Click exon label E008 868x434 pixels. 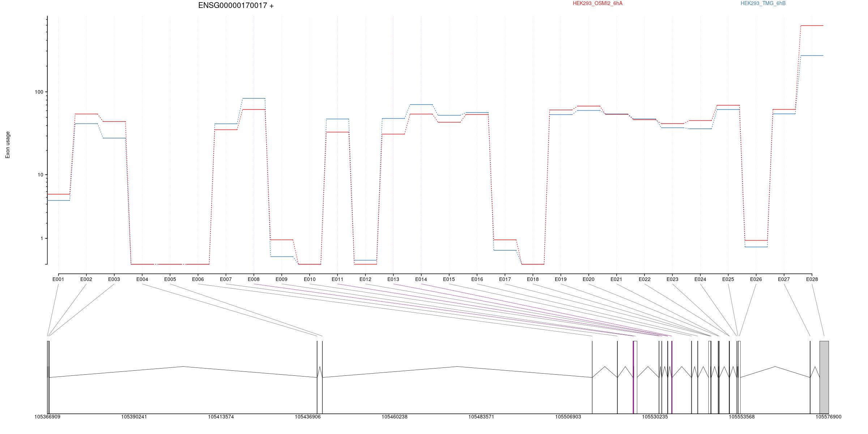point(254,279)
